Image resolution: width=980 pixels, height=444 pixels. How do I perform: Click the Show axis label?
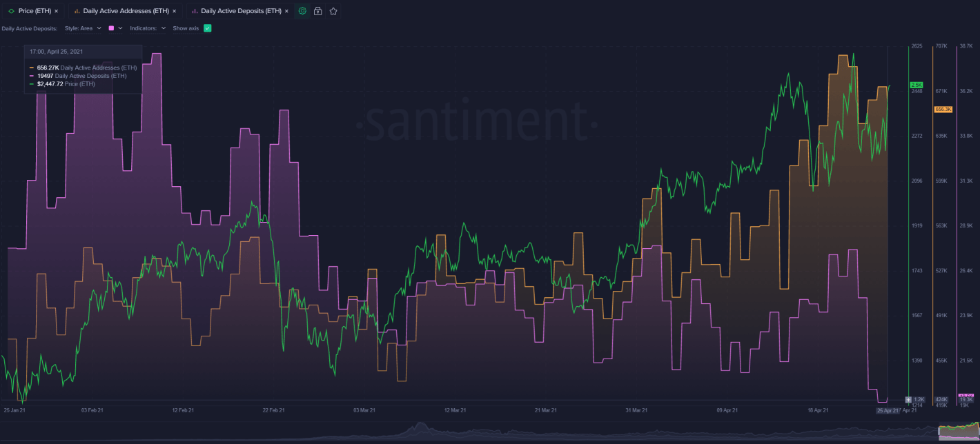[x=186, y=28]
